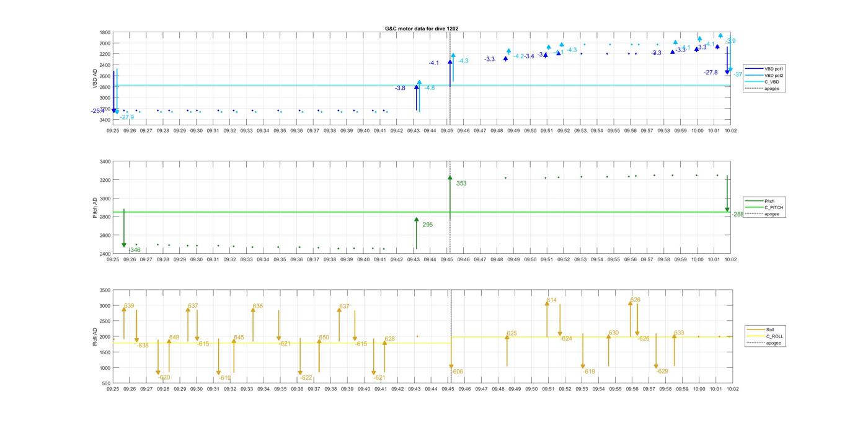Select the '-3.8' VBD data label
Image resolution: width=868 pixels, height=430 pixels.
[x=400, y=88]
